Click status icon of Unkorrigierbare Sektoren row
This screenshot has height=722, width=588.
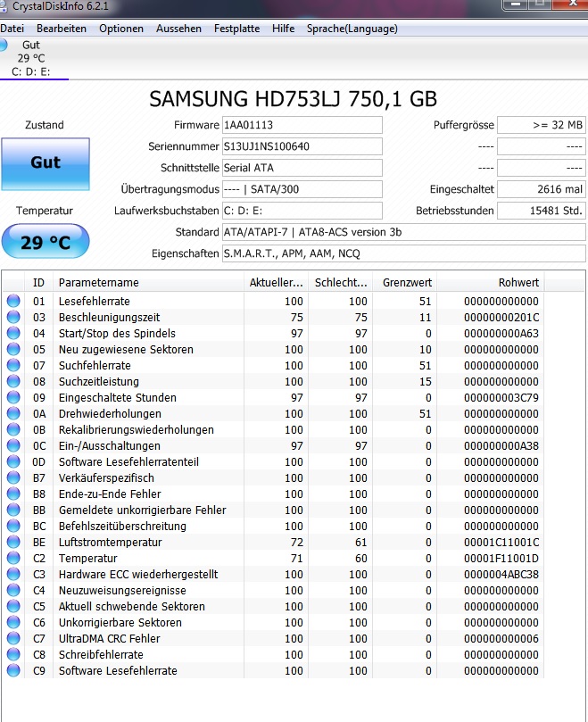click(x=13, y=623)
